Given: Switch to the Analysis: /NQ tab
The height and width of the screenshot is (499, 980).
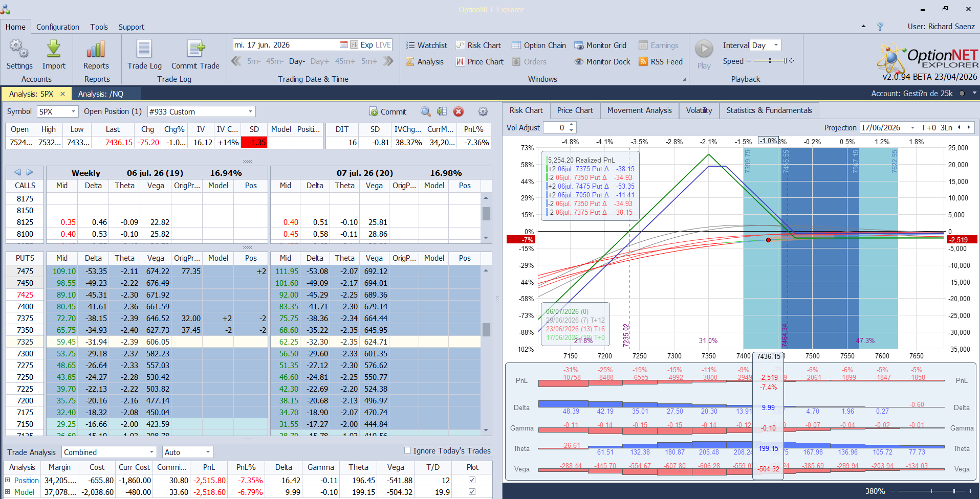Looking at the screenshot, I should coord(101,94).
